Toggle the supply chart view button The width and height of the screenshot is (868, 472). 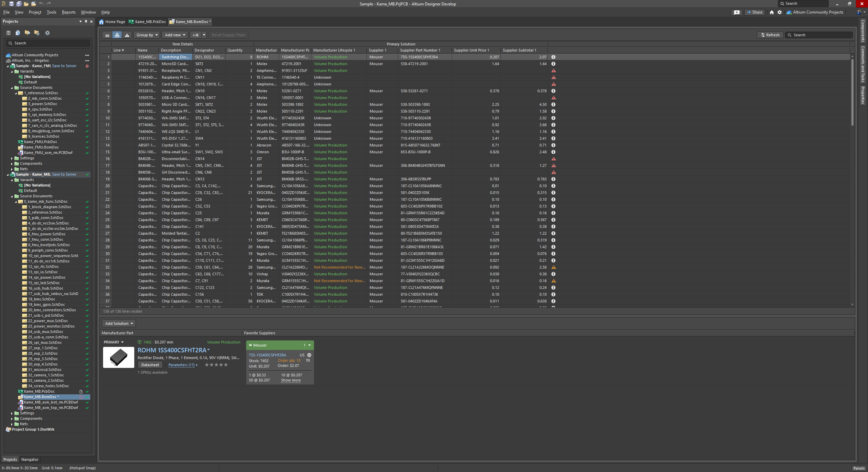(x=127, y=35)
